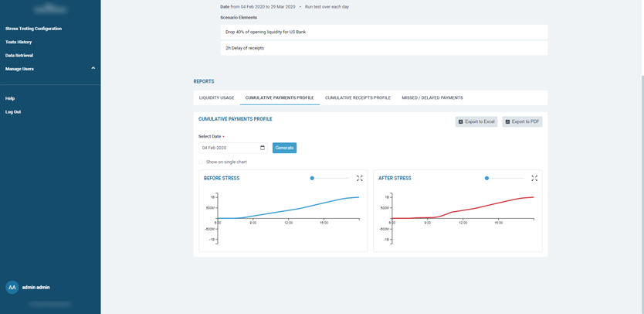The height and width of the screenshot is (314, 644).
Task: Open the Cumulative Receipts Profile tab
Action: point(358,98)
